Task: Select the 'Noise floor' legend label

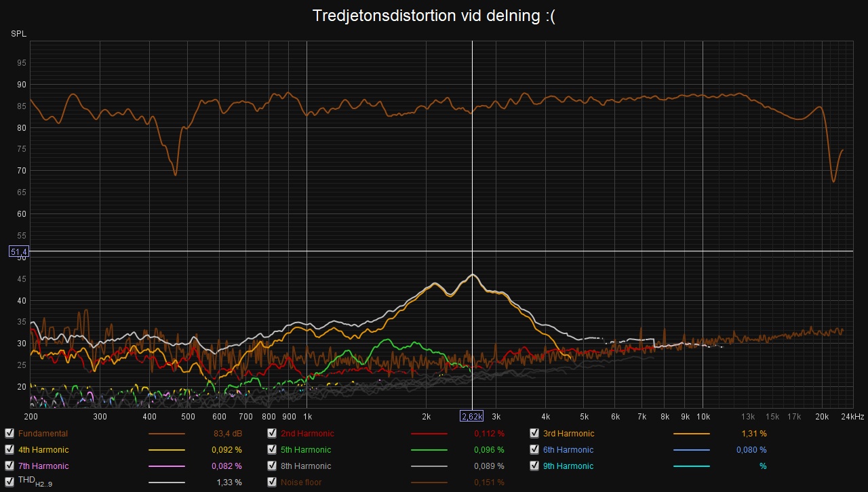Action: click(301, 483)
